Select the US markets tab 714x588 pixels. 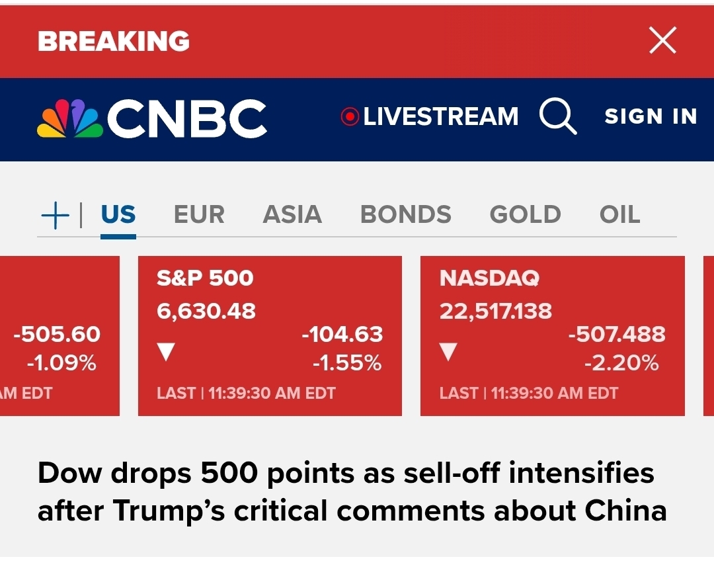(x=118, y=215)
